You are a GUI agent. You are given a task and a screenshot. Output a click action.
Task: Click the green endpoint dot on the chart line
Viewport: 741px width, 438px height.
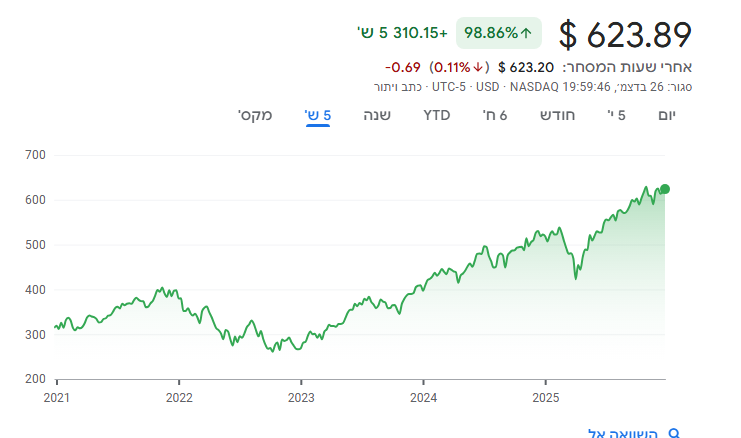click(665, 189)
